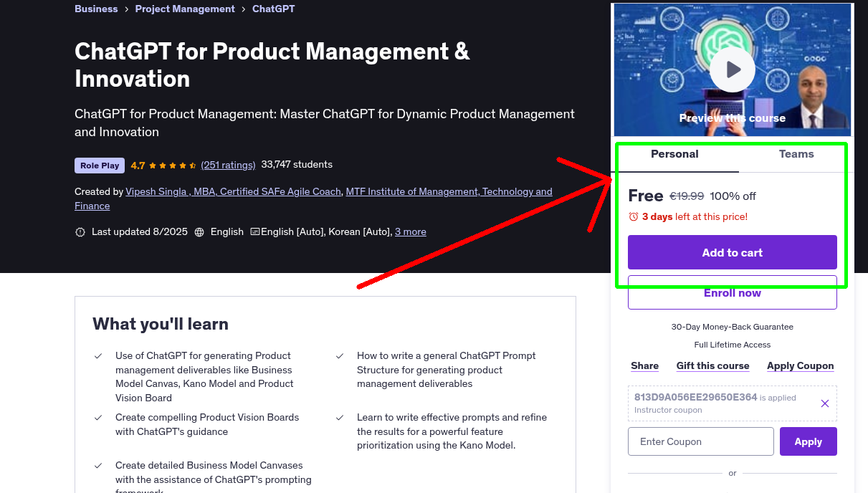Viewport: 868px width, 493px height.
Task: Open instructor Vipesh Singla's profile link
Action: [234, 191]
